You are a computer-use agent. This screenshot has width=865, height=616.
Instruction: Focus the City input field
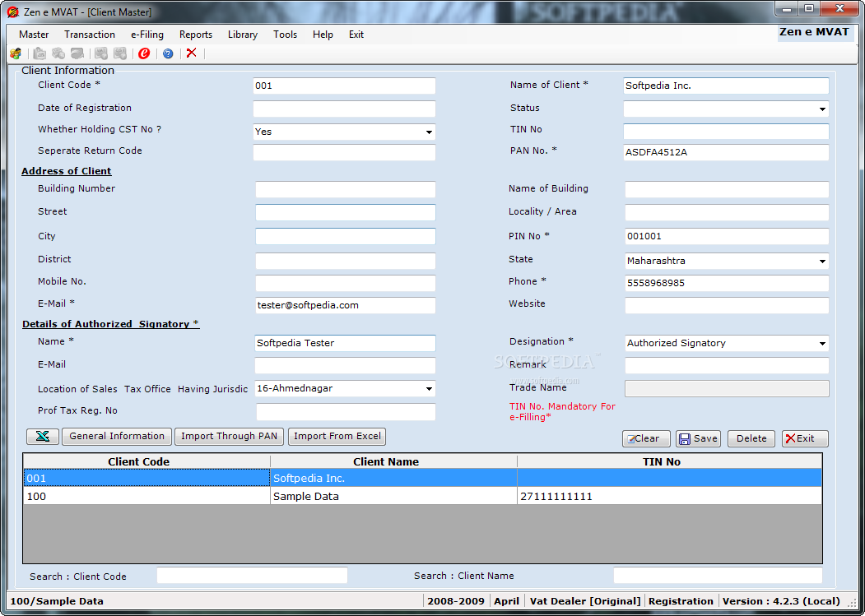[346, 236]
